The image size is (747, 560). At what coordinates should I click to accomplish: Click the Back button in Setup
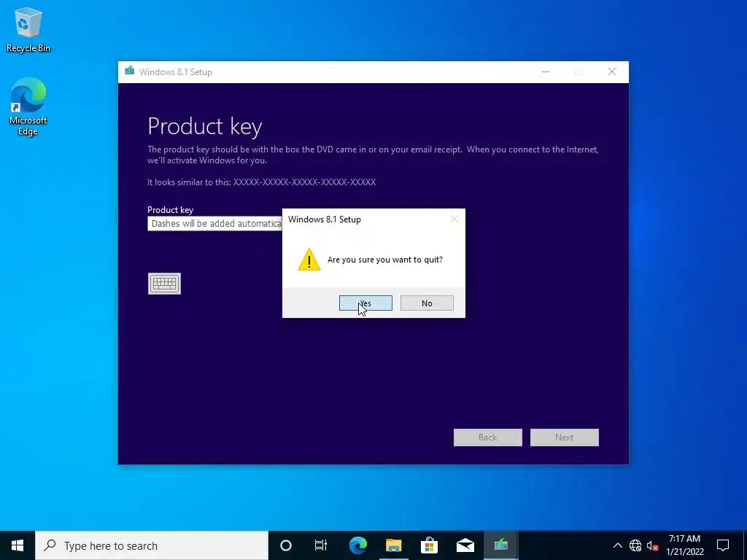click(488, 437)
